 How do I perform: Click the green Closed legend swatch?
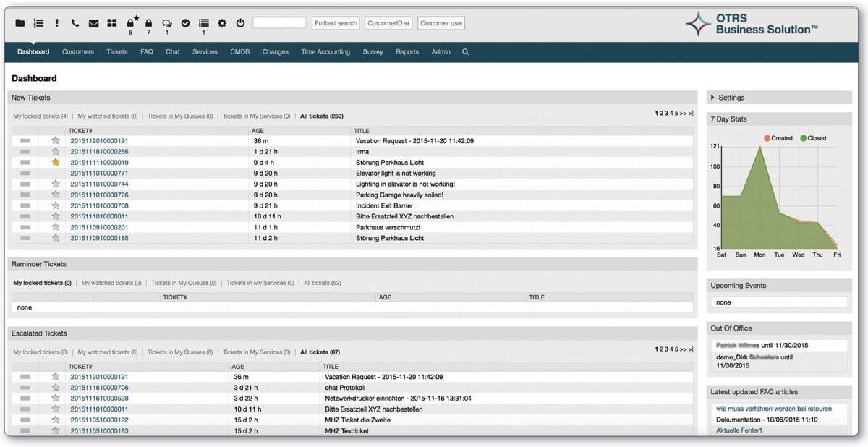(x=804, y=138)
